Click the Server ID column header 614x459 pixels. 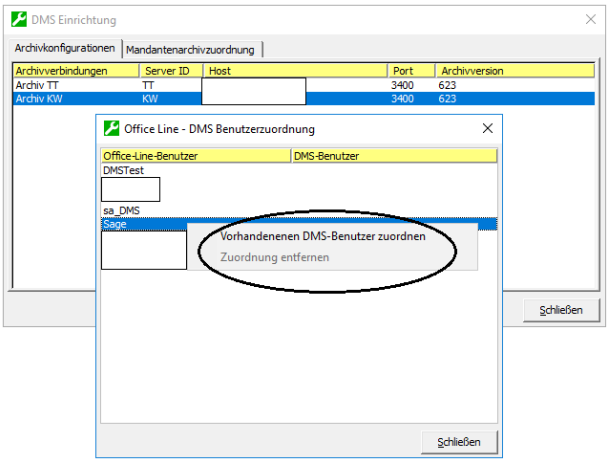click(169, 71)
